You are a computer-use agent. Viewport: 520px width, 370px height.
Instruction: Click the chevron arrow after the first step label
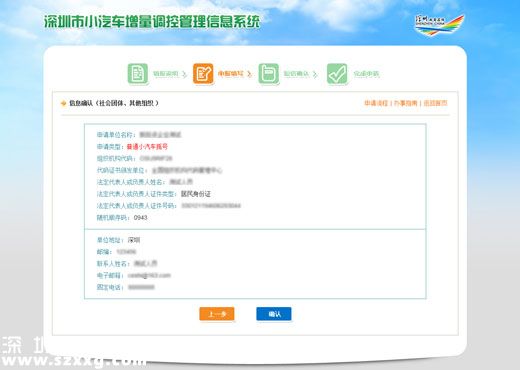[184, 74]
